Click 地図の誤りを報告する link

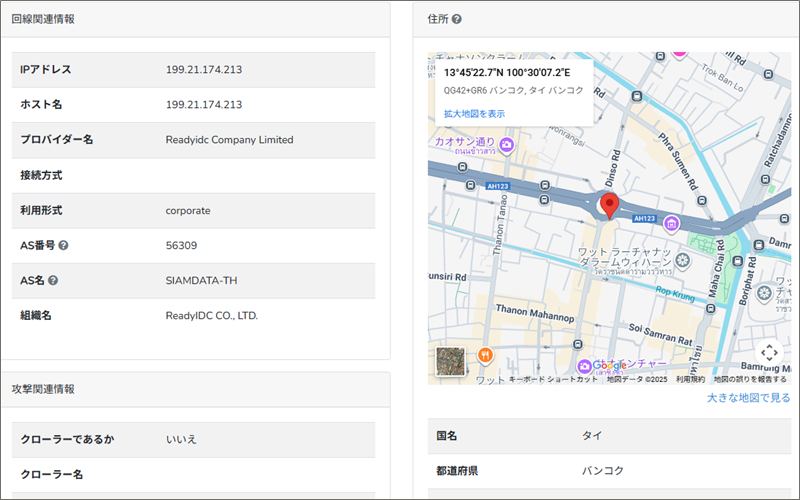point(750,380)
